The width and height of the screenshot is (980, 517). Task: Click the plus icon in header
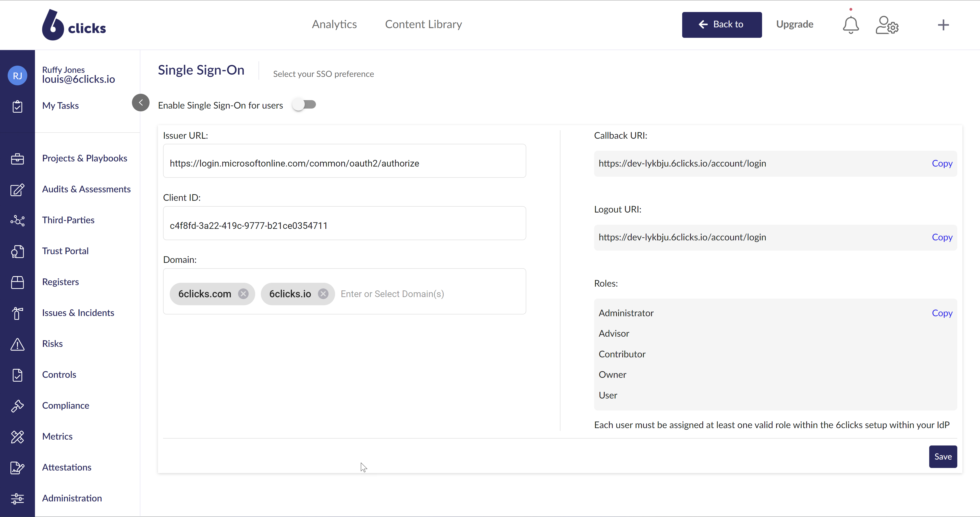[x=943, y=25]
